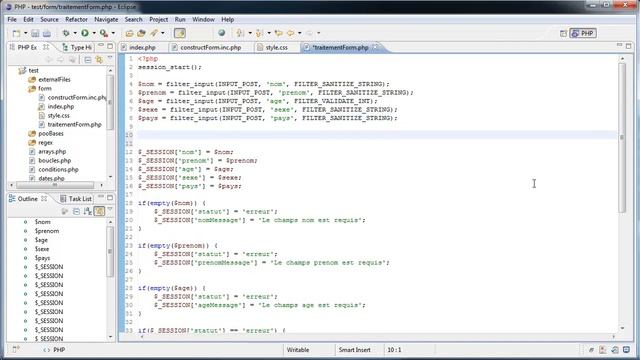Toggle highlighted Link with Editor in Outline
Viewport: 640px width, 360px height.
[x=99, y=211]
